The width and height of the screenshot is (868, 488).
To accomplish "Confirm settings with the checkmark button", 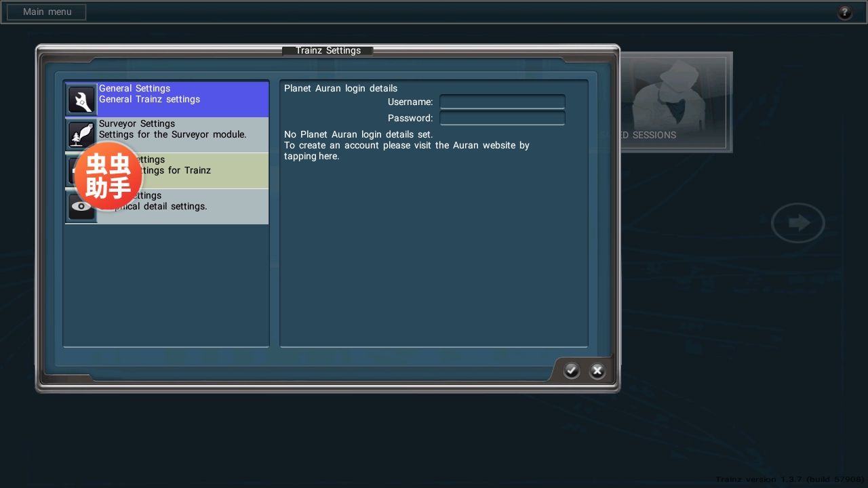I will coord(572,370).
